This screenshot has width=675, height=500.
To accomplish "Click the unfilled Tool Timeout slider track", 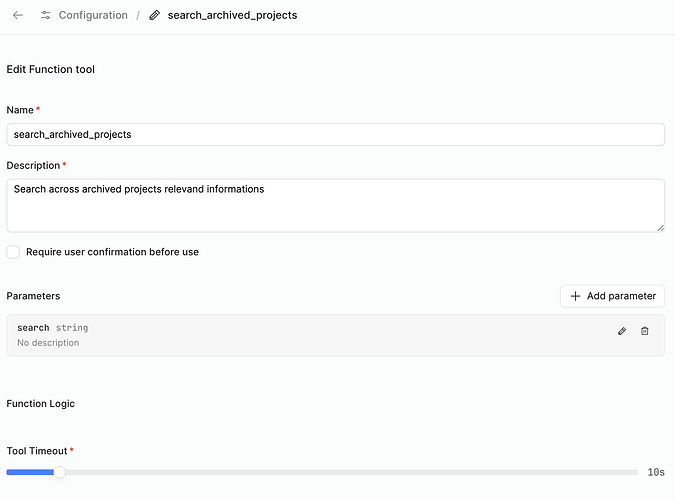I will (x=350, y=472).
